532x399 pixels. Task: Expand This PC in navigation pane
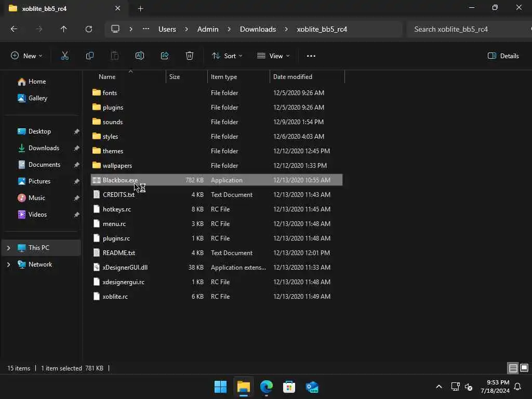tap(8, 248)
